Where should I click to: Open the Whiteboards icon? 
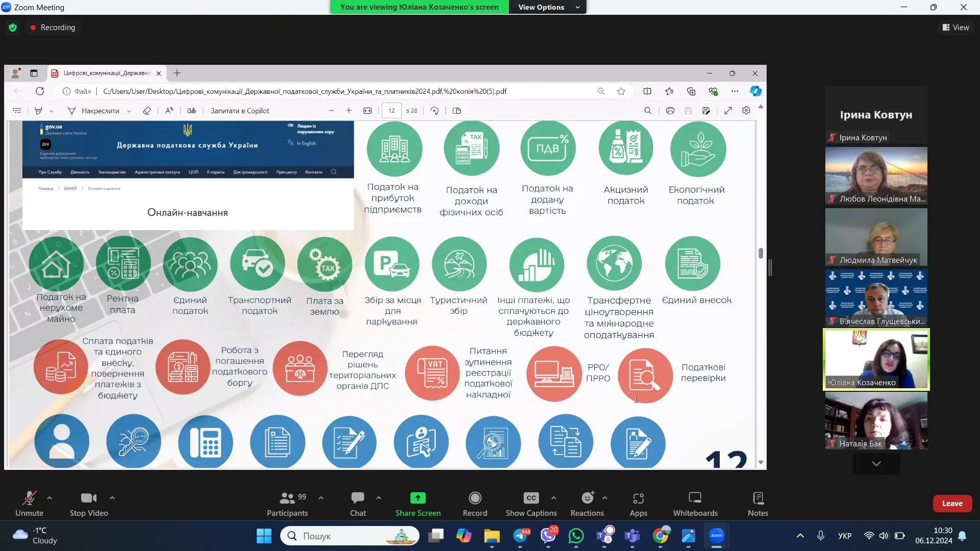tap(695, 498)
